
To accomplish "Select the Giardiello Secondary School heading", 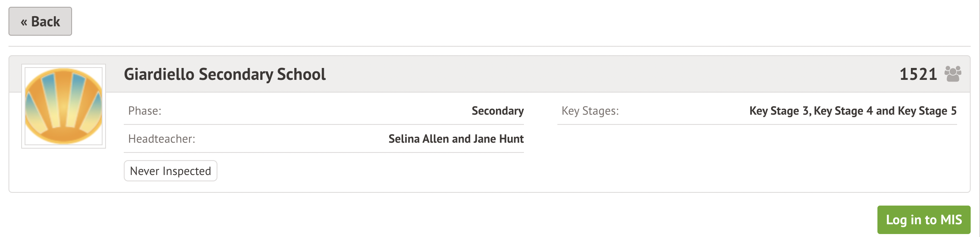I will [x=225, y=74].
